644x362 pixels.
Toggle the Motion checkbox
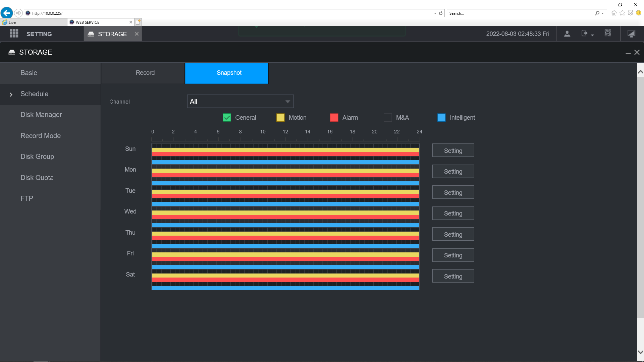[x=280, y=118]
